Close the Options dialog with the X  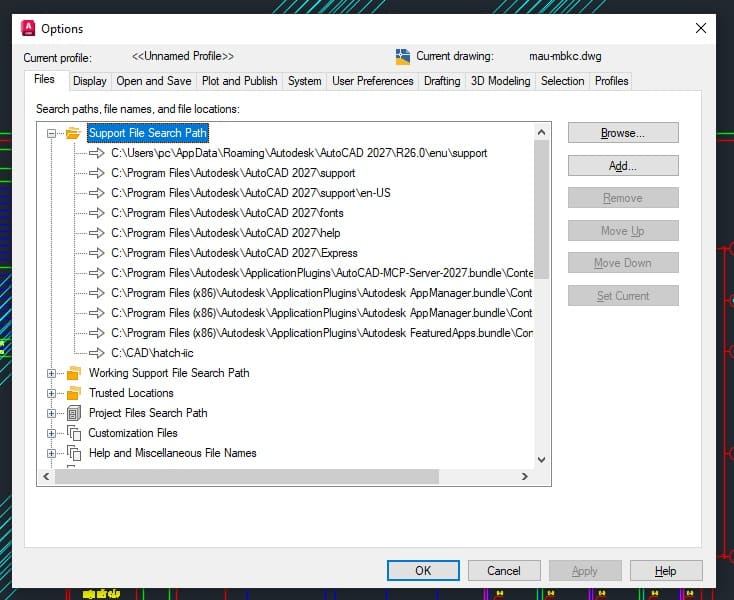click(701, 28)
